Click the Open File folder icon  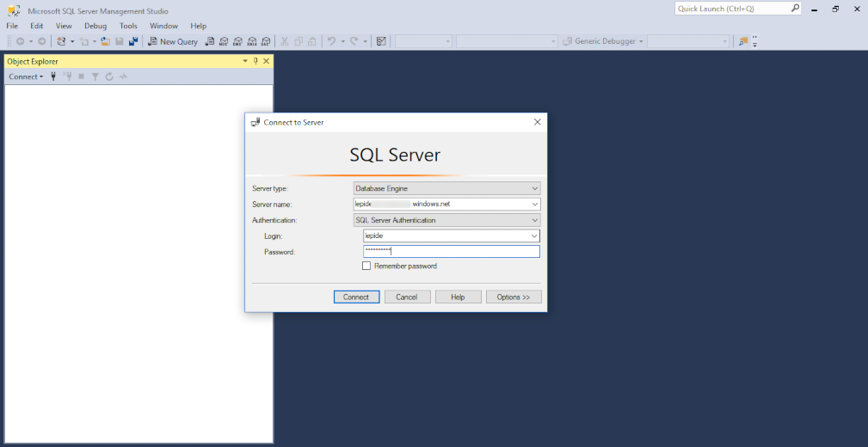point(106,41)
